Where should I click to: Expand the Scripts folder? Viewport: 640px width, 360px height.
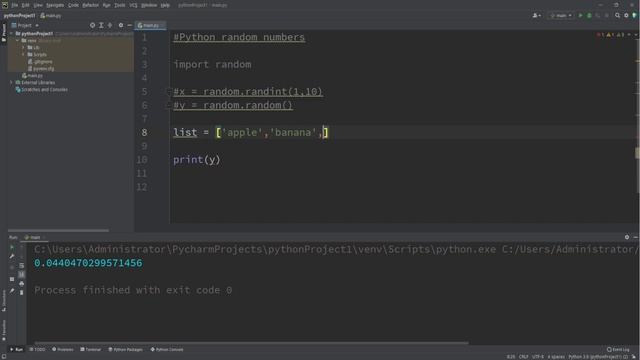click(23, 55)
